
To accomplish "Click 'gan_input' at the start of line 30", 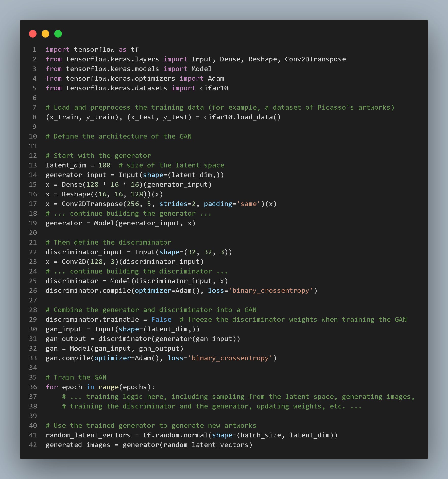I will point(64,329).
